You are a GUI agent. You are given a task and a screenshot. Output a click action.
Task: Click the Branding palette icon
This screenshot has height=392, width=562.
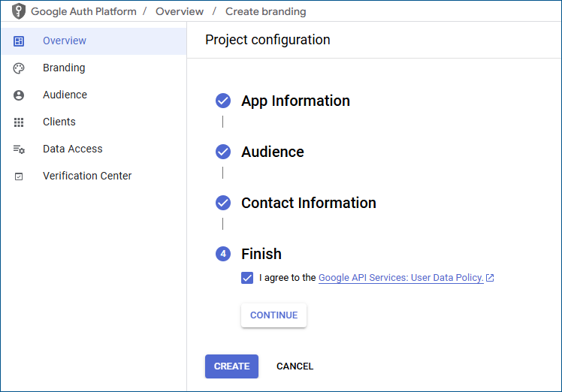coord(19,68)
